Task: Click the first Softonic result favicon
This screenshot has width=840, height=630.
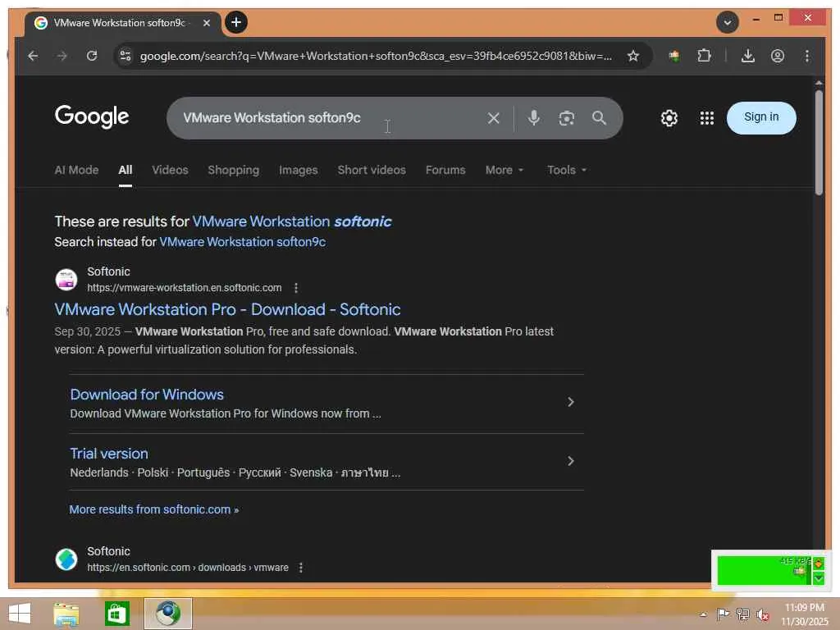Action: pos(66,279)
